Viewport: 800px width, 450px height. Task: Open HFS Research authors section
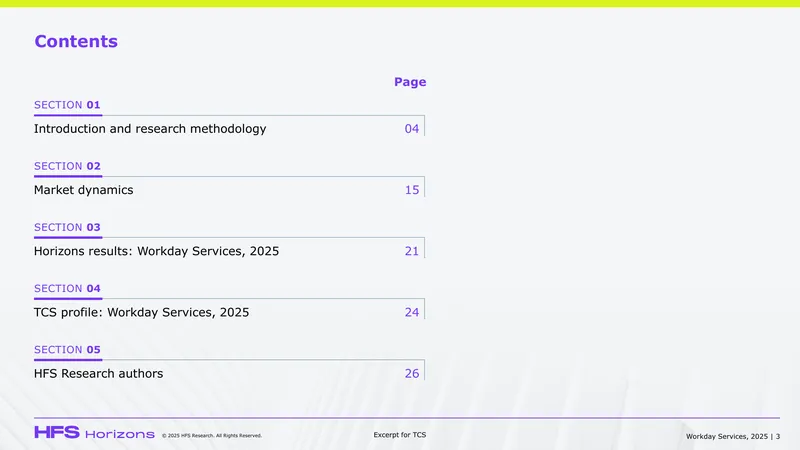pos(98,373)
